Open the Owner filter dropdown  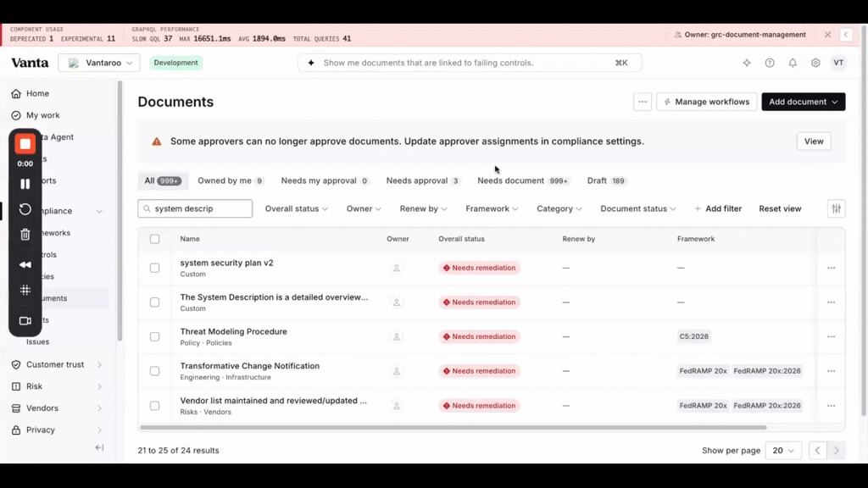[364, 208]
